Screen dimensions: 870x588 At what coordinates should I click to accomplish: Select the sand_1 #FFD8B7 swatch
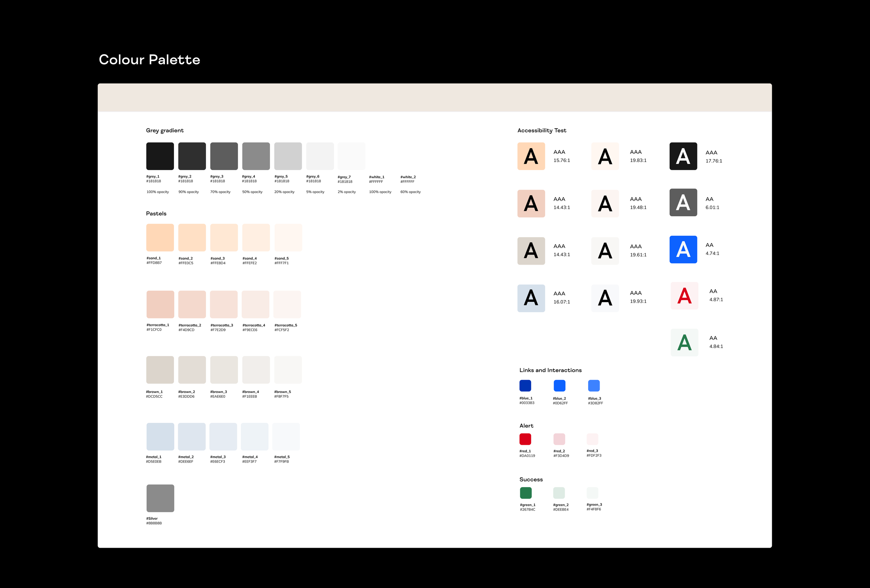pyautogui.click(x=160, y=237)
